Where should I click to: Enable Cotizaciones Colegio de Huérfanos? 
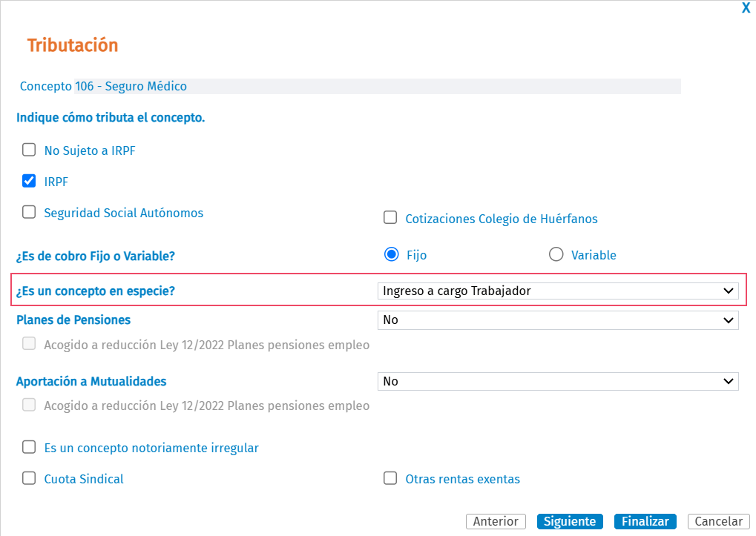pos(390,216)
